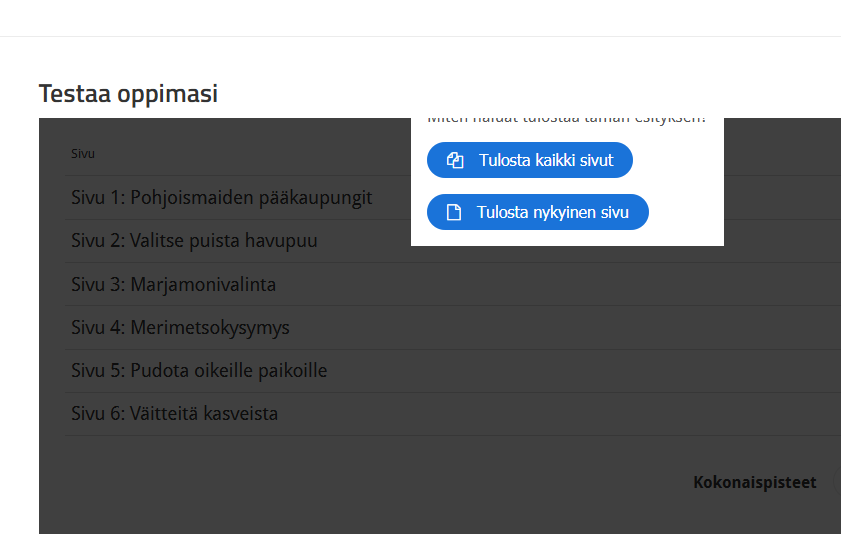Viewport: 841px width, 534px height.
Task: Click the single-page icon on Tulosta nykyinen sivu
Action: pyautogui.click(x=454, y=212)
